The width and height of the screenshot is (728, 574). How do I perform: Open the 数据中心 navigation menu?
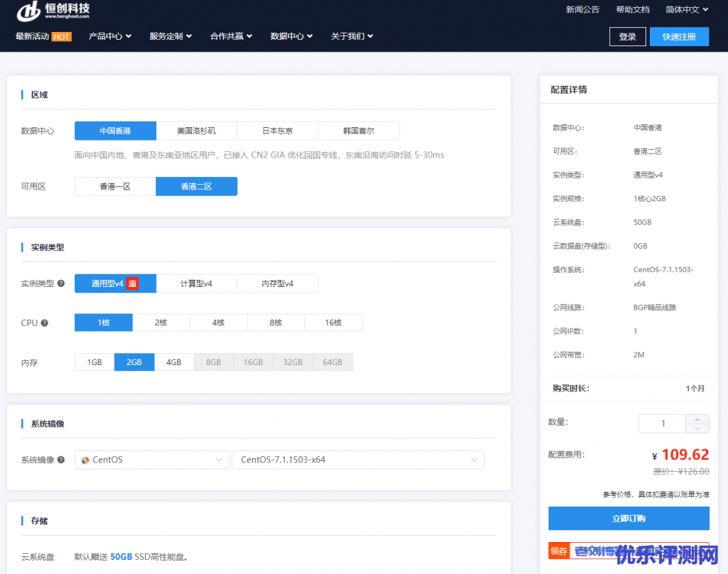291,36
